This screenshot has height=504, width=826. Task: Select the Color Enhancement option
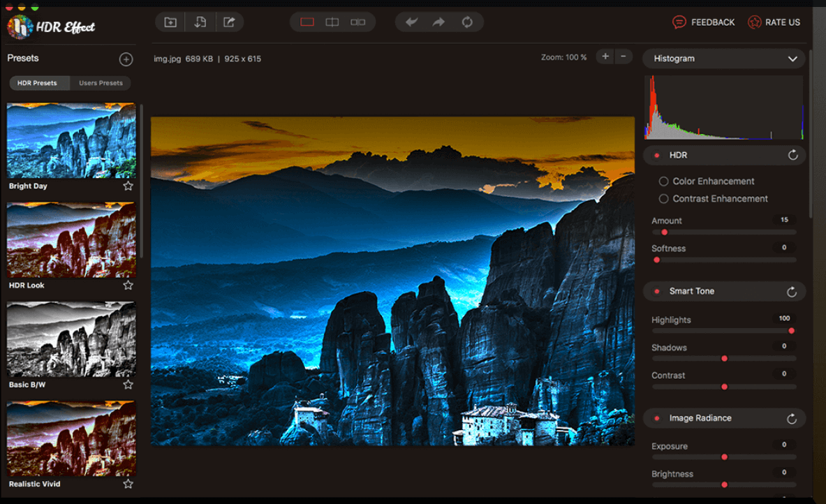[663, 181]
